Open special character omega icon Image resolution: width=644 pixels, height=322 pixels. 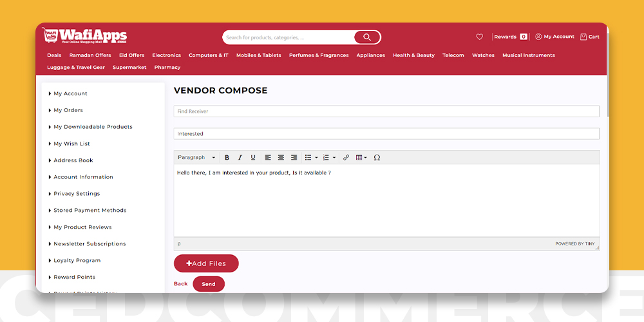click(377, 157)
